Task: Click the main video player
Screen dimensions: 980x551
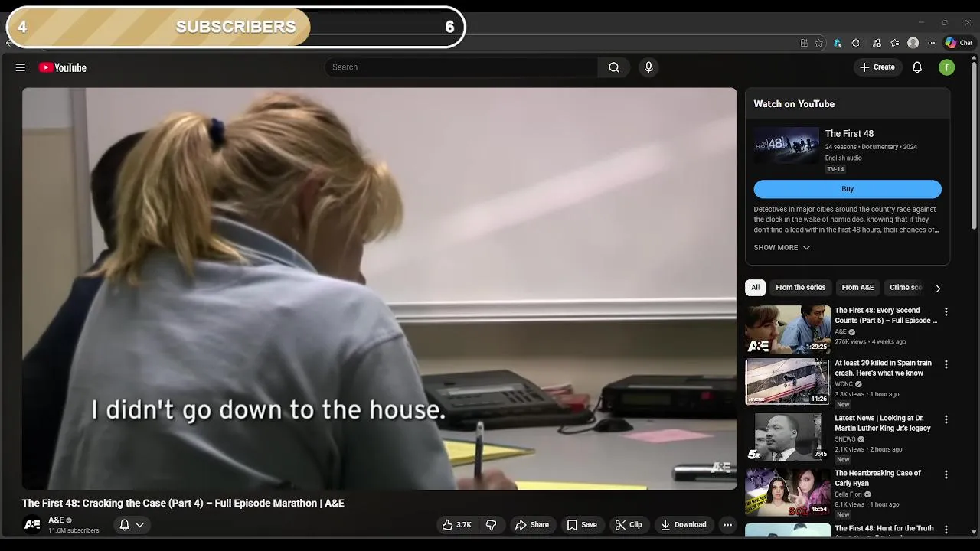Action: click(379, 289)
